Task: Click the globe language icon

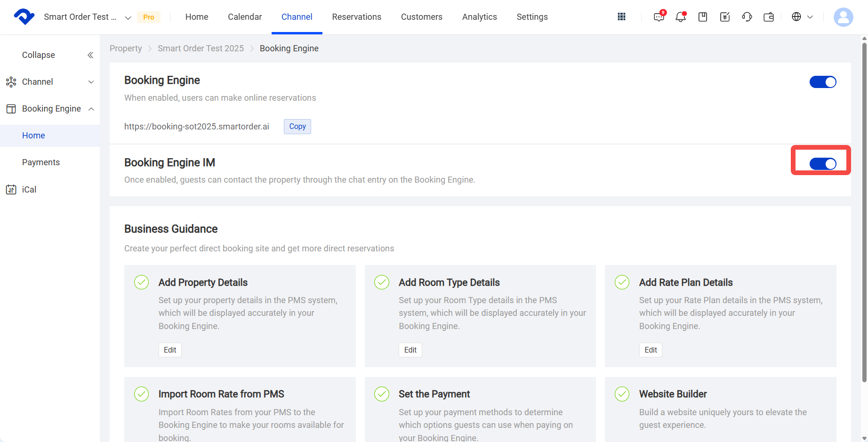Action: click(x=796, y=17)
